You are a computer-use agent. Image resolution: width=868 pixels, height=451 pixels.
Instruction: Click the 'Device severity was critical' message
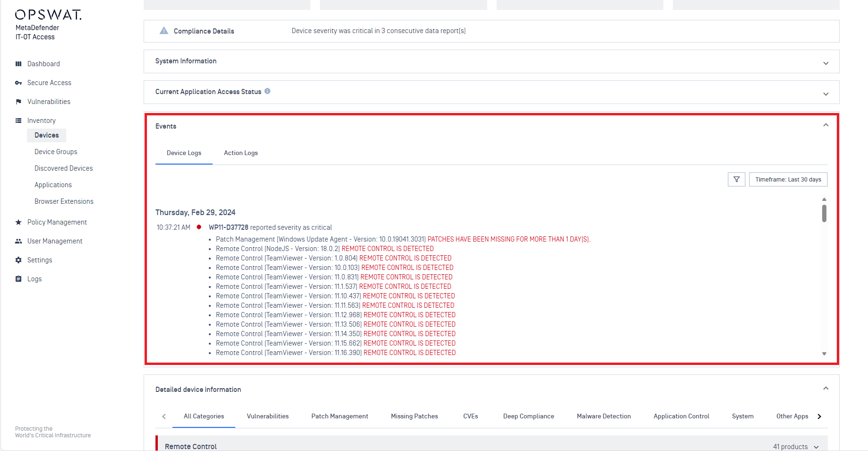pyautogui.click(x=378, y=31)
